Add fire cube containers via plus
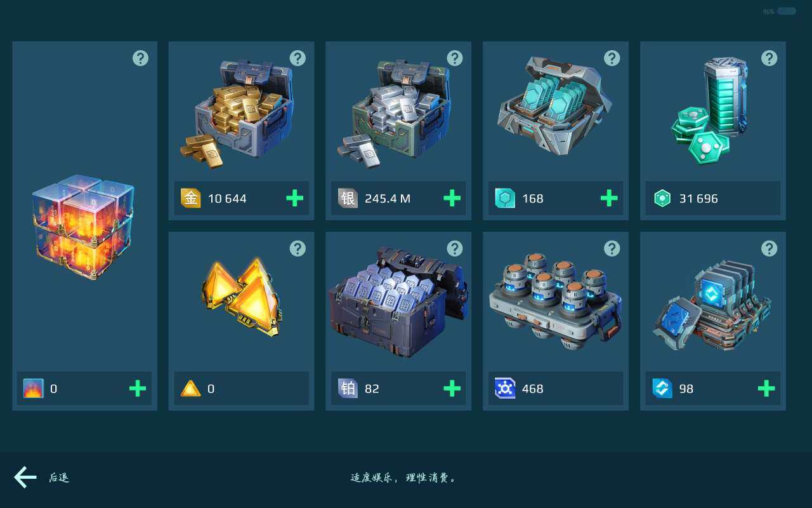 (137, 389)
